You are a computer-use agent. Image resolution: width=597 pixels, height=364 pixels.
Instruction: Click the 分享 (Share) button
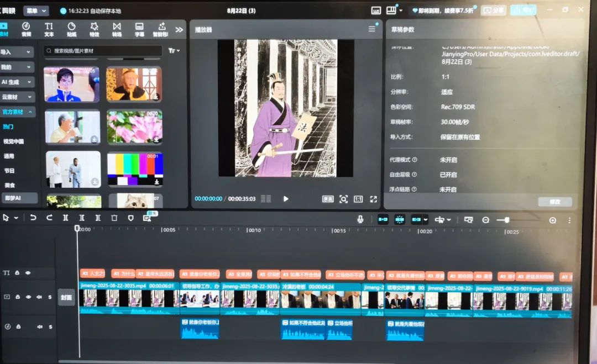(494, 10)
